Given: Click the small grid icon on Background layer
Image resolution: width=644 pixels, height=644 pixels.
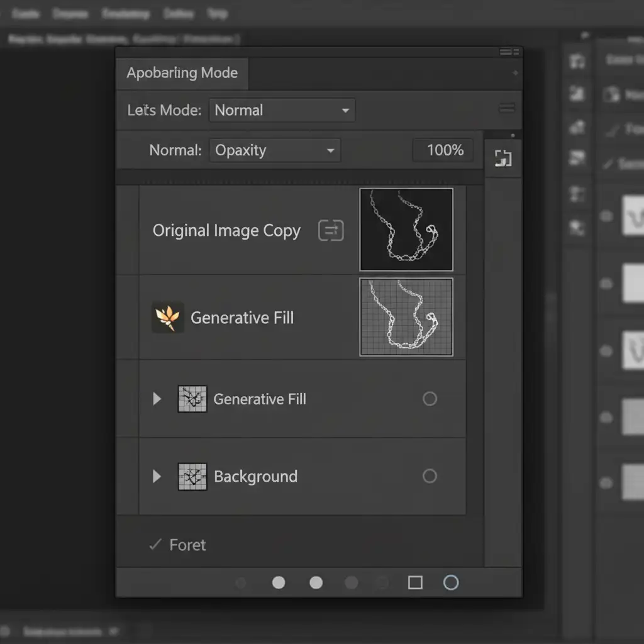Looking at the screenshot, I should click(x=192, y=477).
